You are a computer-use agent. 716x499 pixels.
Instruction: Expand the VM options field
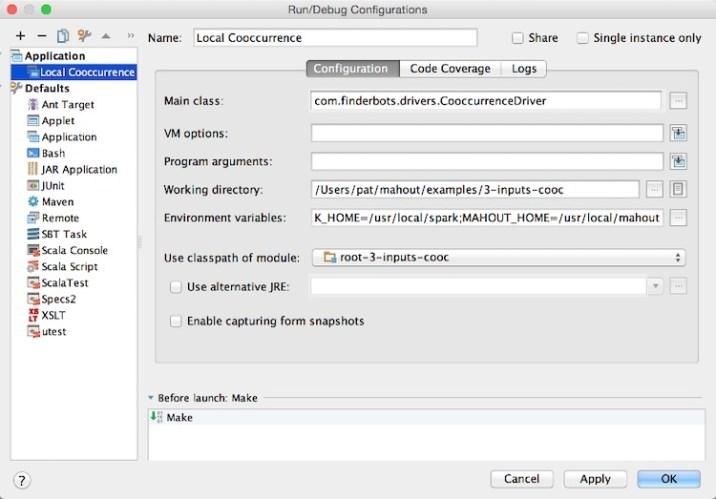click(x=678, y=133)
